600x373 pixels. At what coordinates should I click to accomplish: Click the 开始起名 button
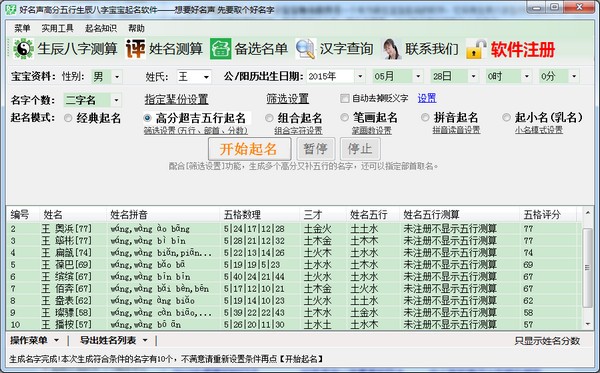pos(249,149)
